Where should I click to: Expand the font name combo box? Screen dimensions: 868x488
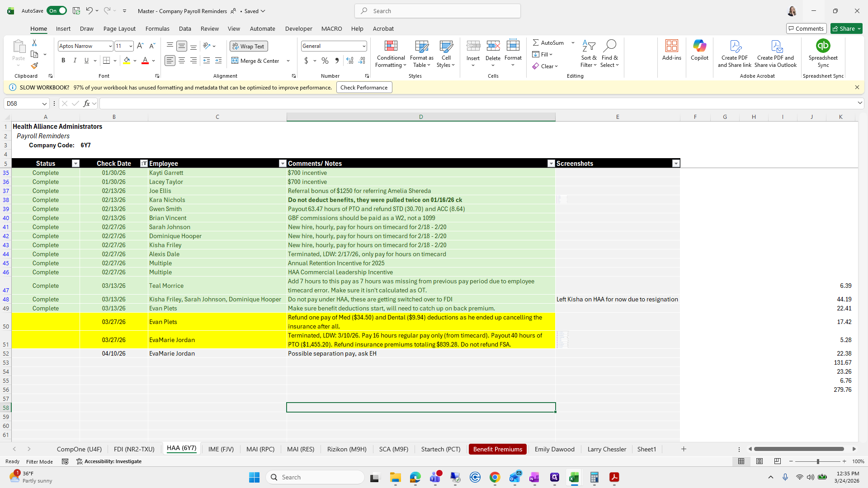pos(110,46)
